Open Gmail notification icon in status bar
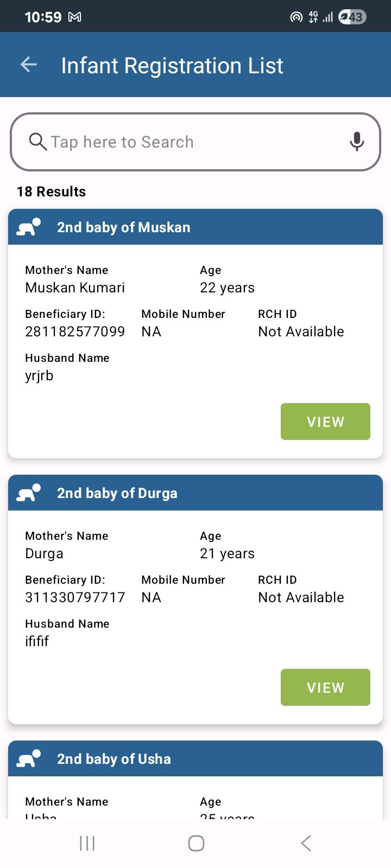391x868 pixels. click(x=74, y=17)
